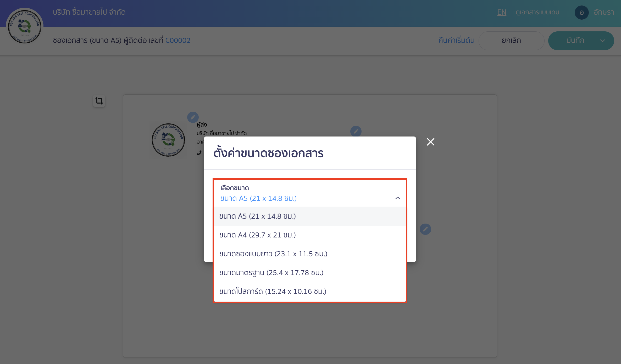621x364 pixels.
Task: Switch language with the EN link
Action: click(x=502, y=12)
